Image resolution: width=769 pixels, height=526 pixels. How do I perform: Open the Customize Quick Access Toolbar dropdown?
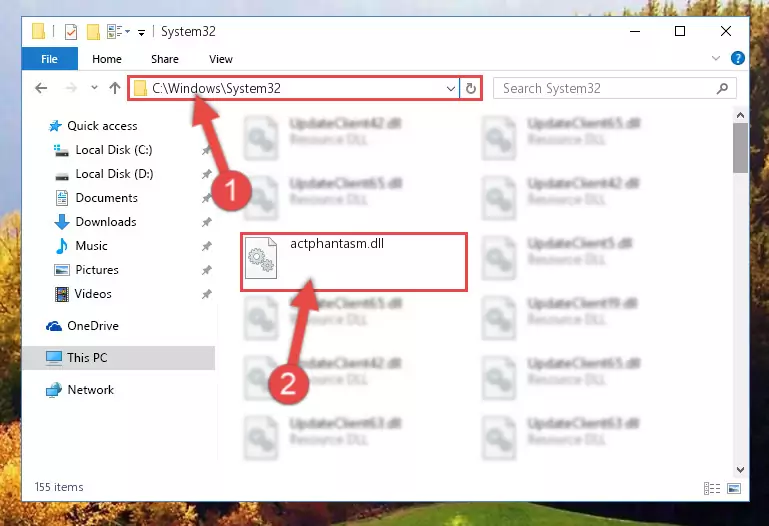point(141,33)
